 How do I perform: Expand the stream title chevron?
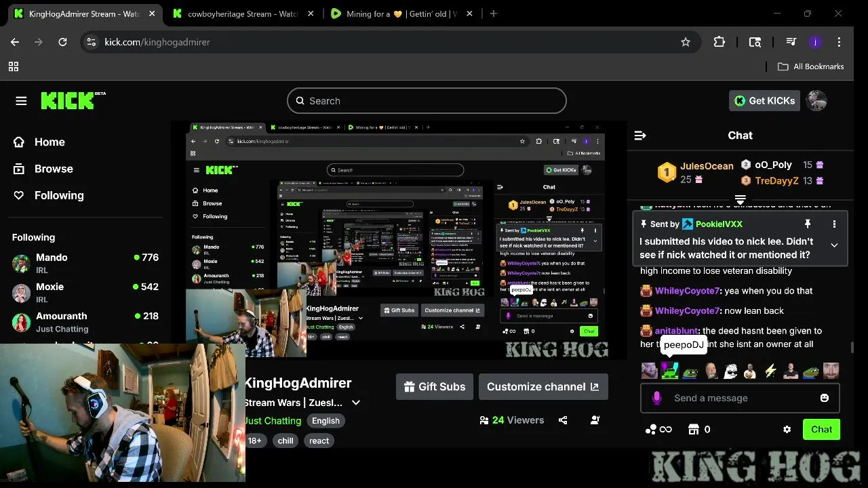click(355, 403)
